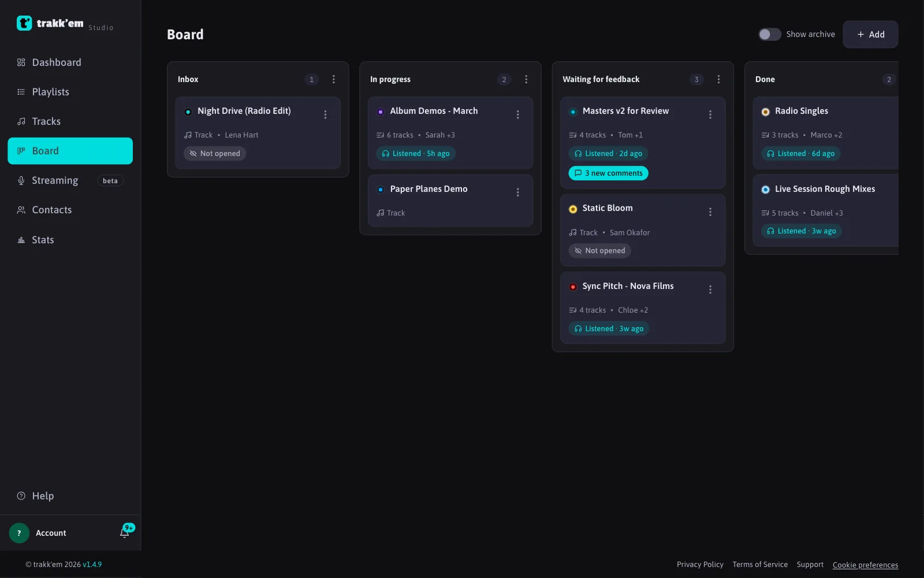Click Listened 5h ago badge

(416, 154)
